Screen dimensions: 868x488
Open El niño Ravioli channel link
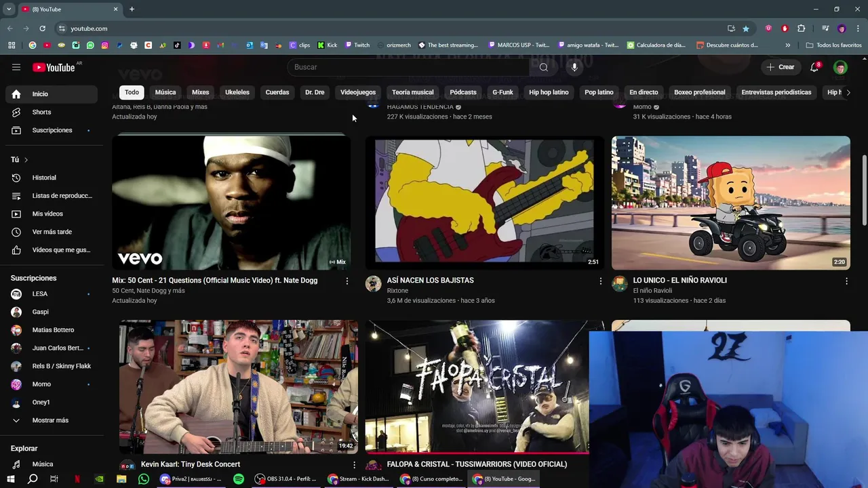[652, 291]
